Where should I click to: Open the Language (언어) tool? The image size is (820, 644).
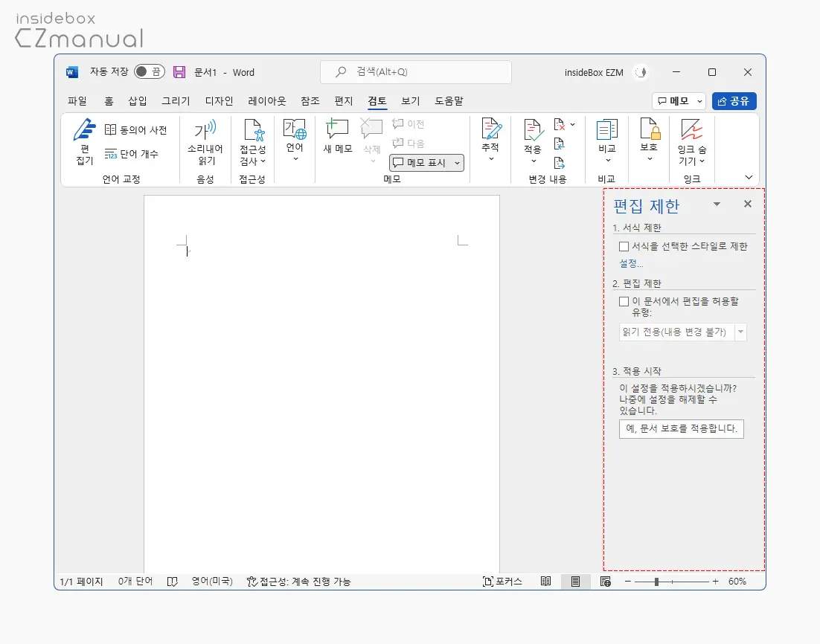[x=295, y=140]
